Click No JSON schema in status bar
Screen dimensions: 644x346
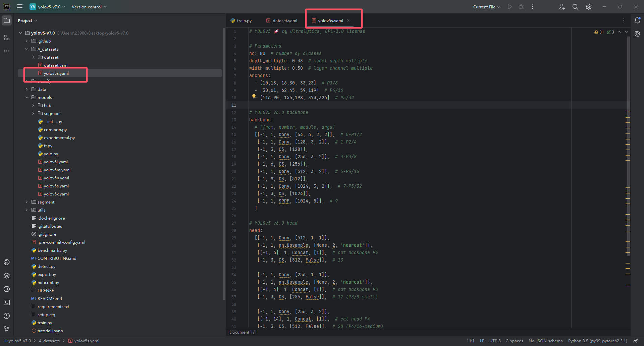click(546, 341)
